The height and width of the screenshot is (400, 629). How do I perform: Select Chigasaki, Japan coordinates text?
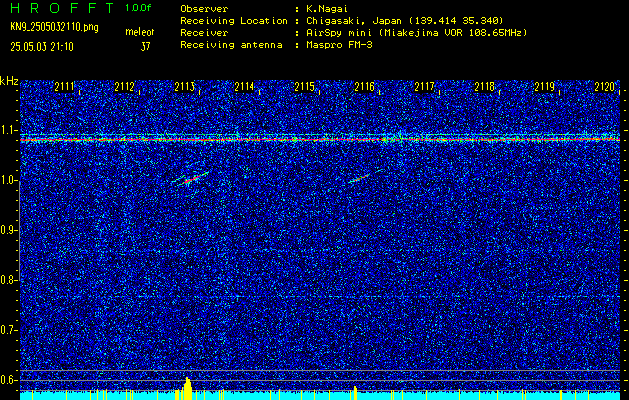pos(404,20)
